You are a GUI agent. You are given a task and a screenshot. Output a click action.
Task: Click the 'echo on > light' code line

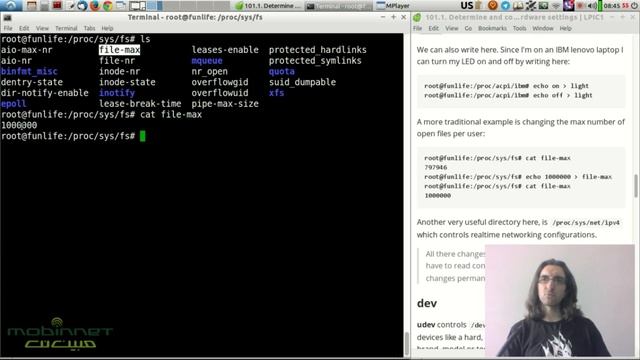[x=506, y=86]
